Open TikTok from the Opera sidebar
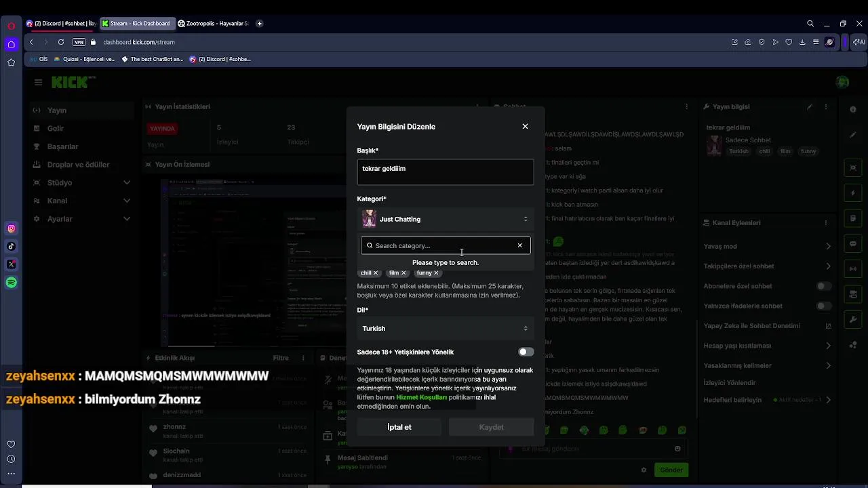868x488 pixels. 11,246
